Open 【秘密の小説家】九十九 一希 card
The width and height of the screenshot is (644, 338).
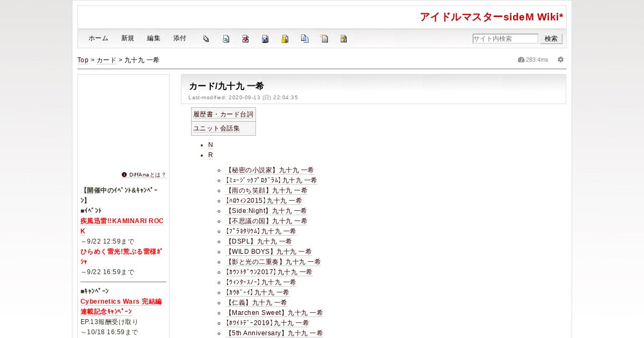point(269,170)
